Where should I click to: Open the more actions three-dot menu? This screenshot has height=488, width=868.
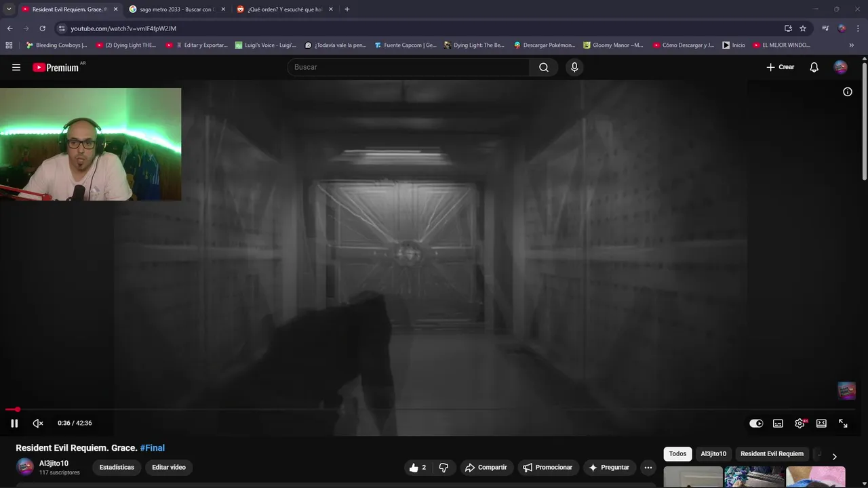pos(648,468)
